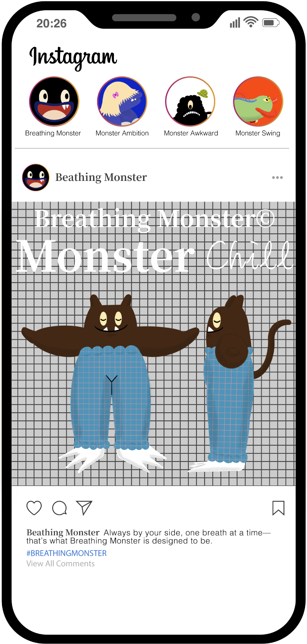View the Monster Swing story circle

pos(258,101)
